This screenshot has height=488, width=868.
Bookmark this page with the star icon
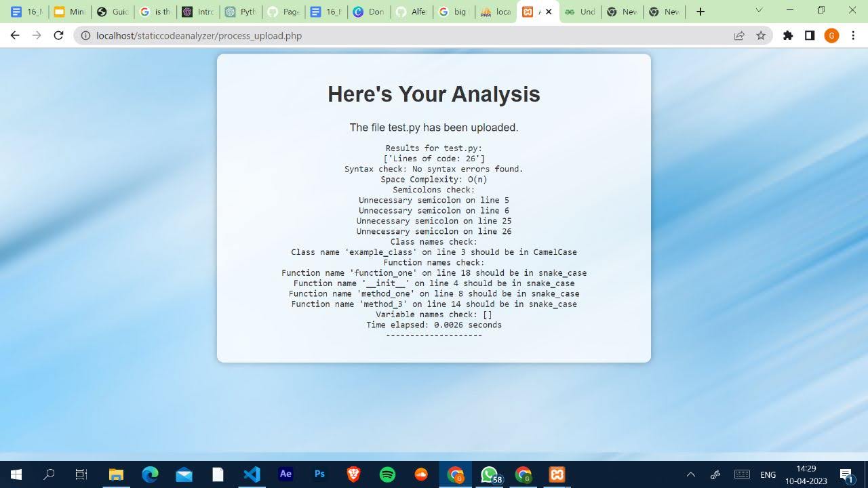coord(761,35)
